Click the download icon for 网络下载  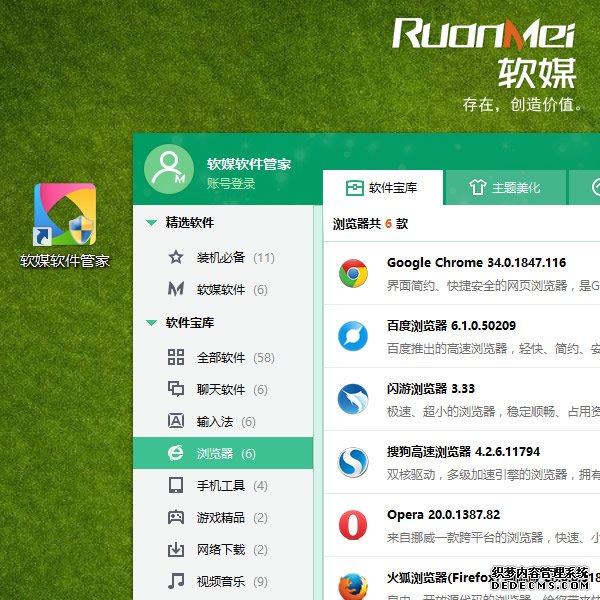pos(176,549)
